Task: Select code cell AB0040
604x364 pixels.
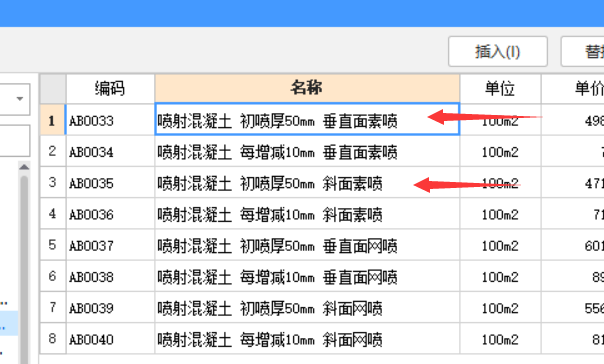Action: (110, 339)
